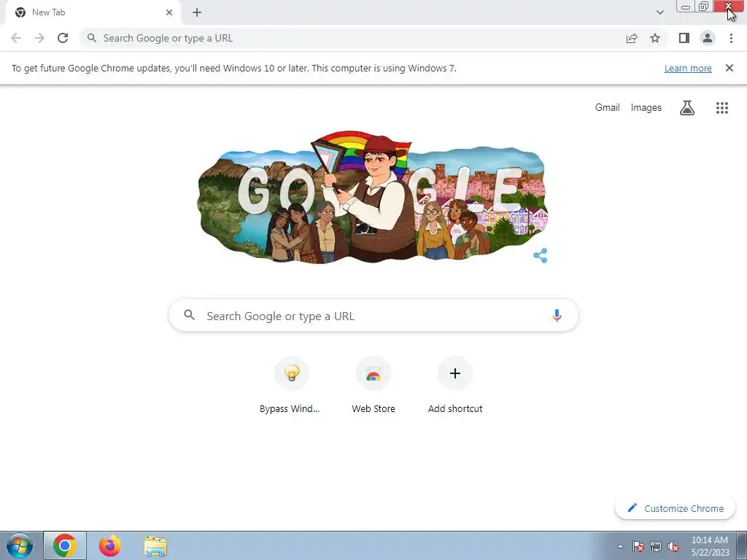The width and height of the screenshot is (747, 560).
Task: Start voice search with microphone icon
Action: tap(557, 315)
